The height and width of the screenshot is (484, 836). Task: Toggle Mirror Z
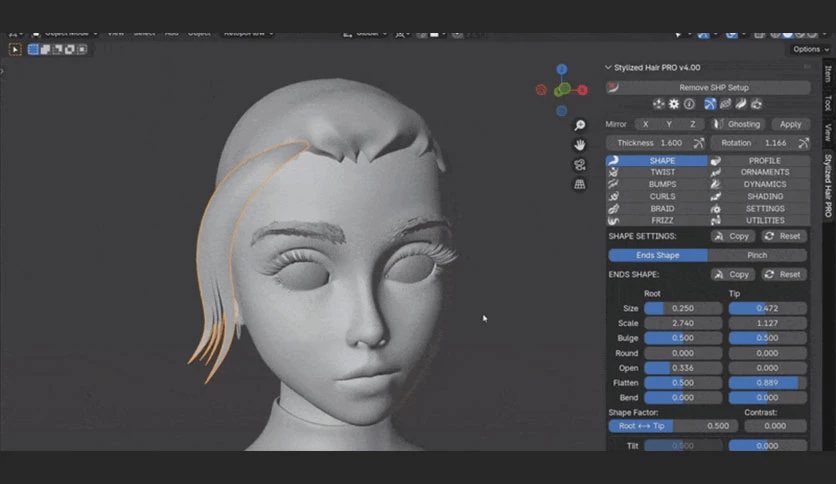pyautogui.click(x=693, y=124)
